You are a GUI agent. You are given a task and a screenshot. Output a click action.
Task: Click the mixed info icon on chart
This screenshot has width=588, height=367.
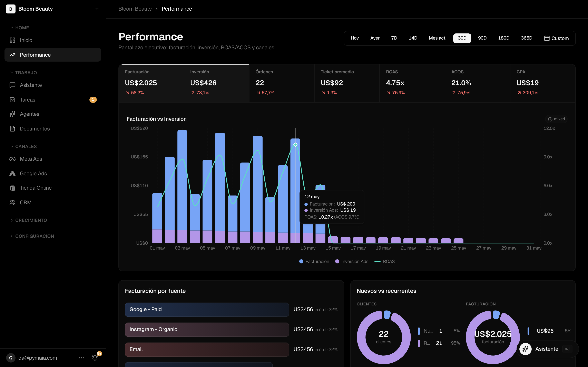pyautogui.click(x=550, y=119)
